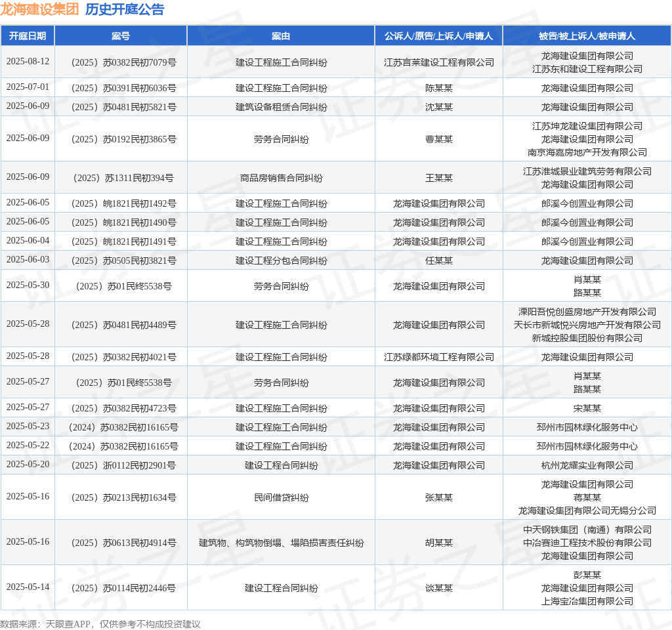
Task: Click defendant 溧阳吾悦创盛房地产开发有限公司
Action: click(587, 312)
